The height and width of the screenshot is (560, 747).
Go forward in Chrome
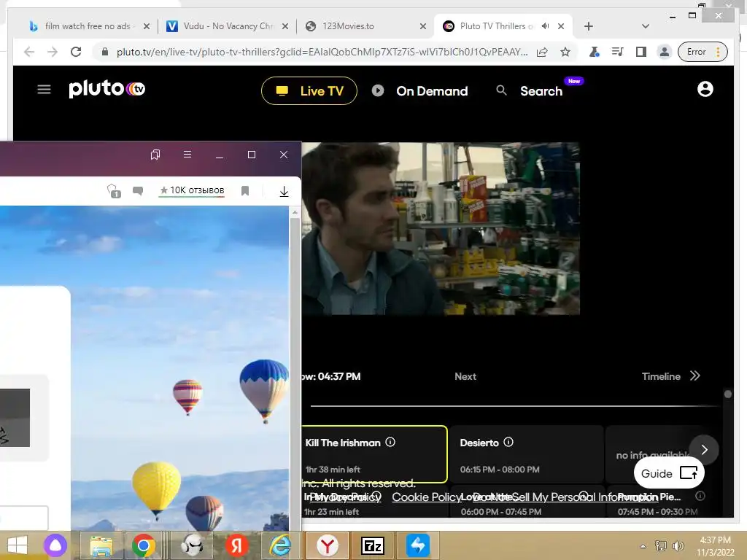coord(53,52)
